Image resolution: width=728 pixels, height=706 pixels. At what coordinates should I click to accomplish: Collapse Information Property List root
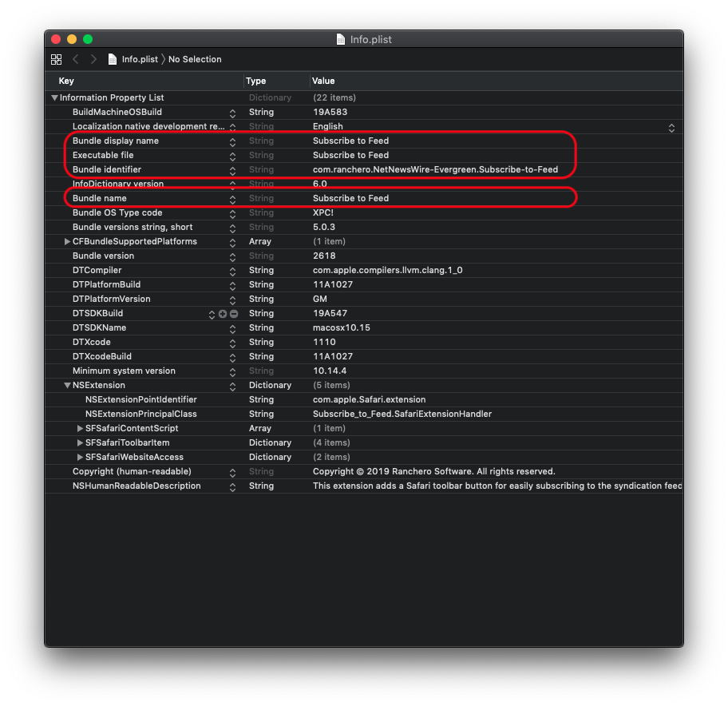point(54,98)
